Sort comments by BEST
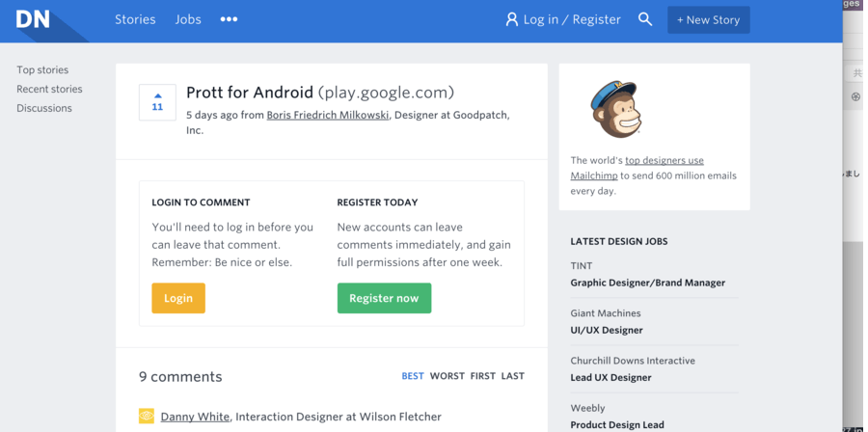This screenshot has width=868, height=432. tap(413, 376)
